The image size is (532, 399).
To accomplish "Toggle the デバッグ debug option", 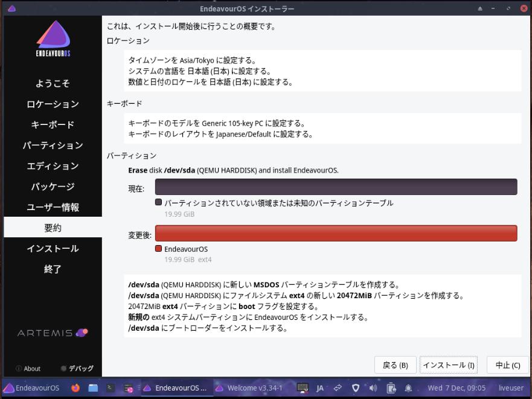I will (77, 368).
